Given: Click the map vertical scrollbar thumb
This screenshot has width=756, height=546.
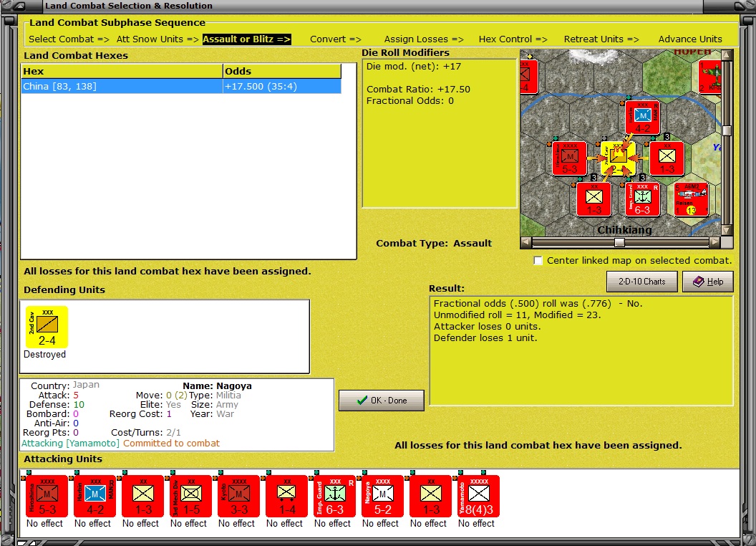Looking at the screenshot, I should tap(727, 130).
